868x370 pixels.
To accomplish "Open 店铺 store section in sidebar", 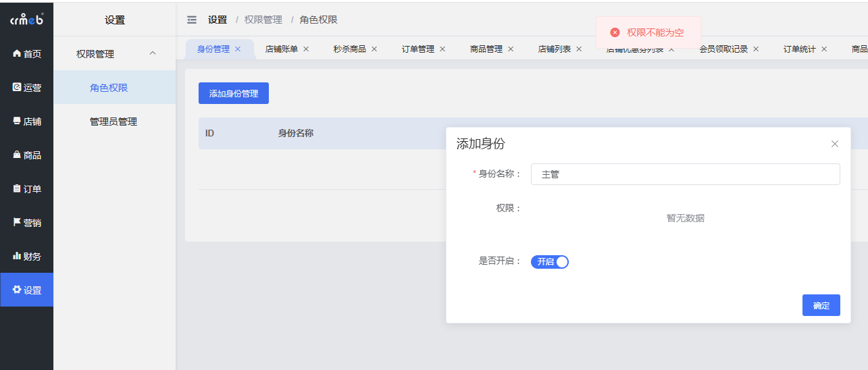I will coord(27,122).
